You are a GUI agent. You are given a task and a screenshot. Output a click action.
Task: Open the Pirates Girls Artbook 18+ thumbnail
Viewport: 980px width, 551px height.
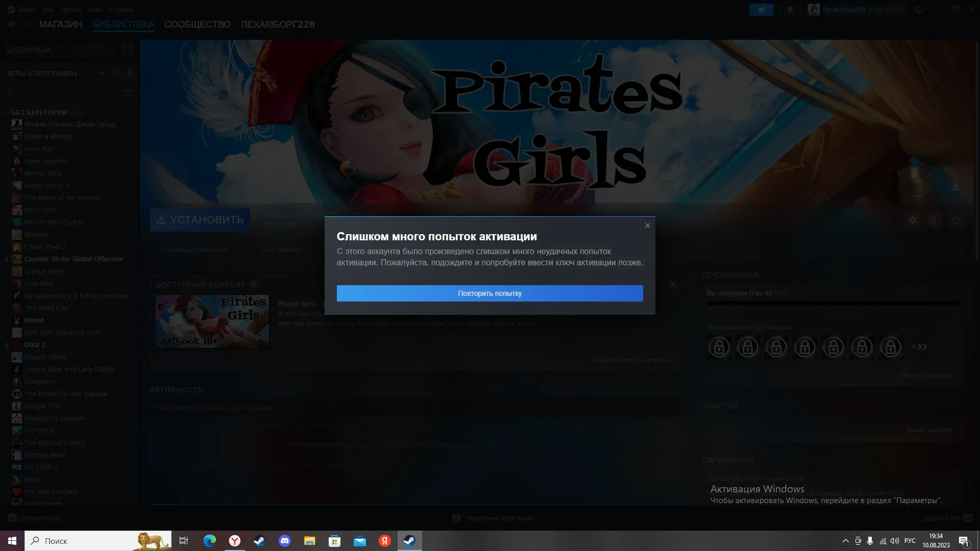pos(212,321)
